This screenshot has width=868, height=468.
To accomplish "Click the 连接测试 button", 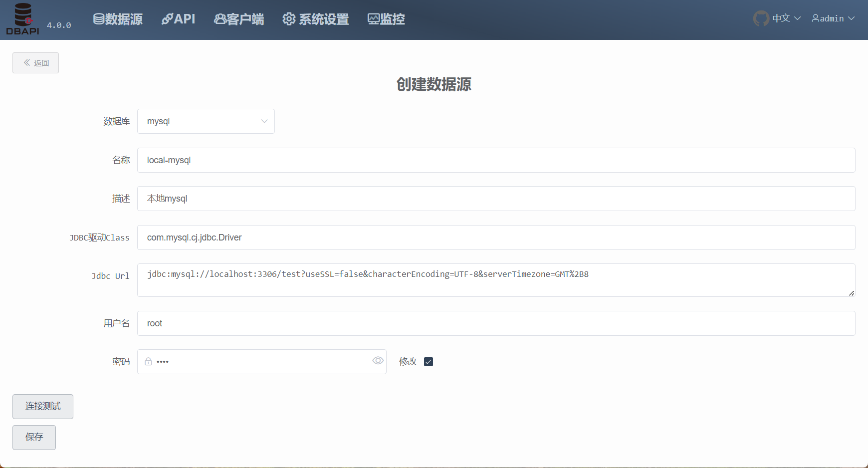I will click(x=43, y=407).
